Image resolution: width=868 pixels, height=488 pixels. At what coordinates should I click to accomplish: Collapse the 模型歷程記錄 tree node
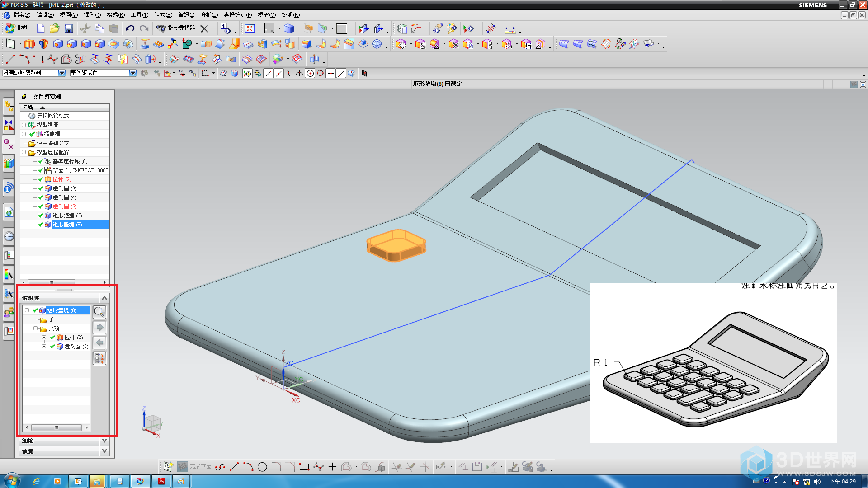[x=24, y=152]
